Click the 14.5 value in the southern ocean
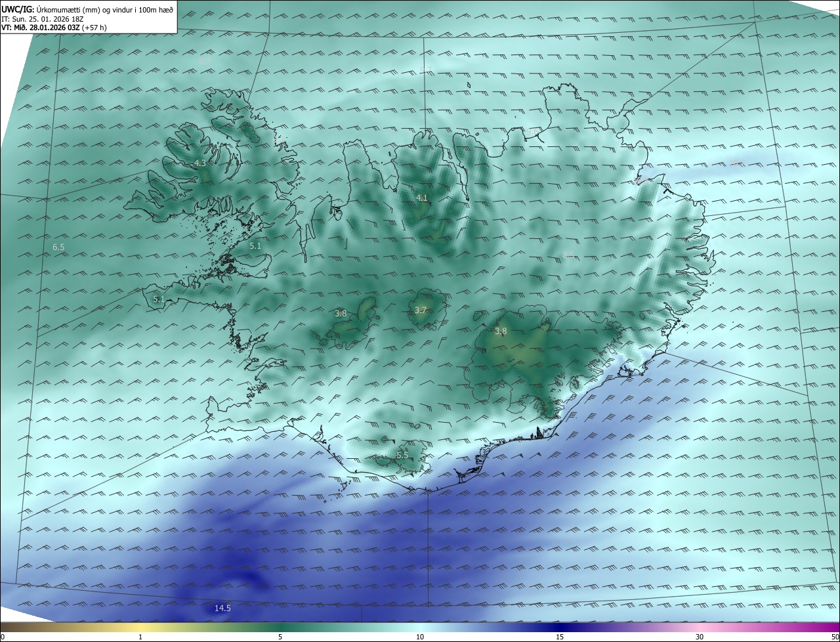This screenshot has height=642, width=840. (x=223, y=609)
